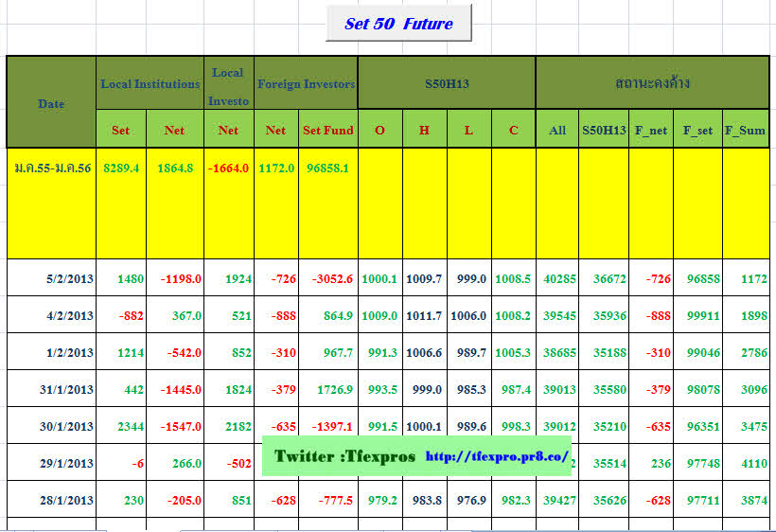
Task: Select the F_Sum column header
Action: point(745,130)
